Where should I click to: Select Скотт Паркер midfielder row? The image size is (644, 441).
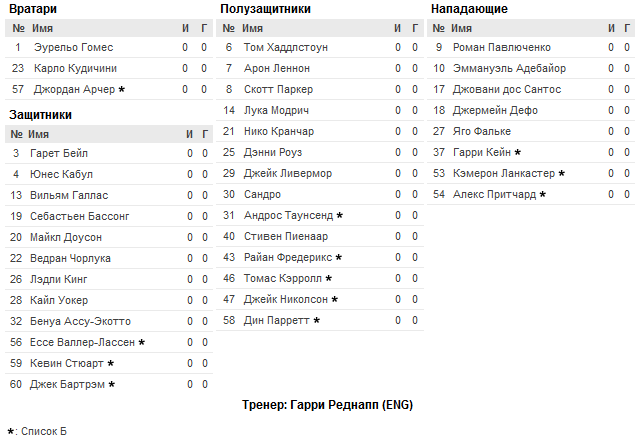tap(320, 90)
